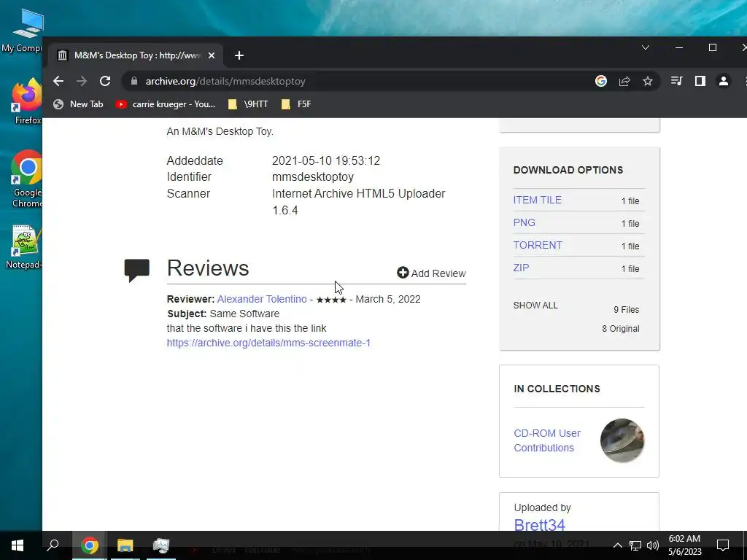
Task: Close the M&M's Desktop Toy tab
Action: tap(212, 55)
